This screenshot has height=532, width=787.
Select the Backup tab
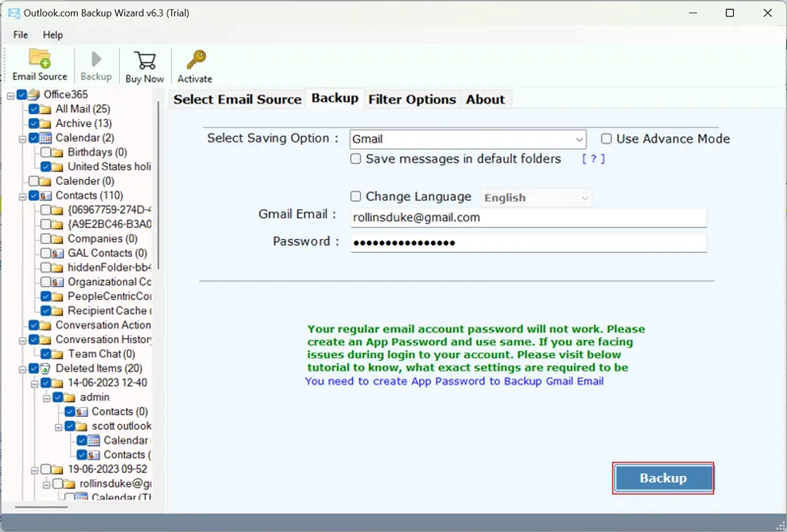coord(334,98)
